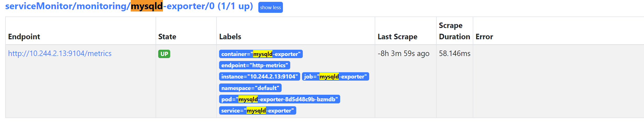Select the endpoint="http-metrics" label badge

(254, 65)
